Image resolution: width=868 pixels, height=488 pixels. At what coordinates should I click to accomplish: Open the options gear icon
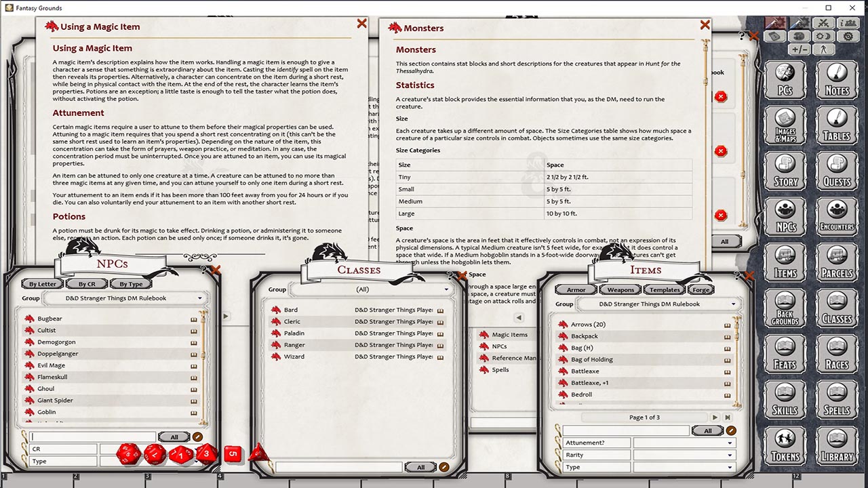click(x=848, y=37)
